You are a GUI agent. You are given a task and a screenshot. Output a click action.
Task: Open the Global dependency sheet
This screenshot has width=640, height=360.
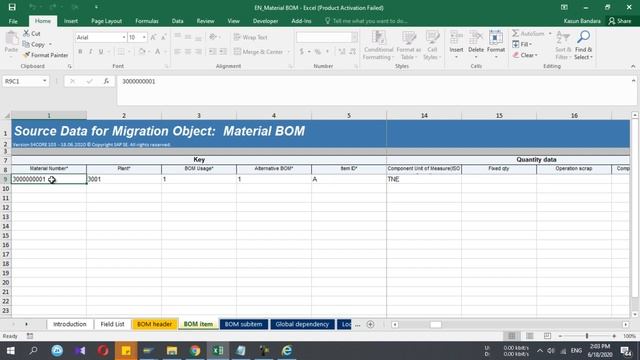click(x=302, y=324)
